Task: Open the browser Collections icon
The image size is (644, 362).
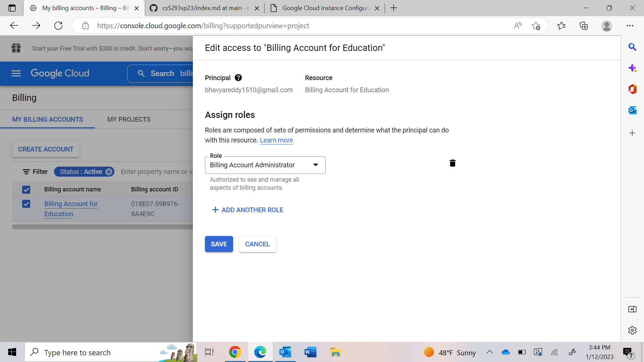Action: tap(584, 26)
